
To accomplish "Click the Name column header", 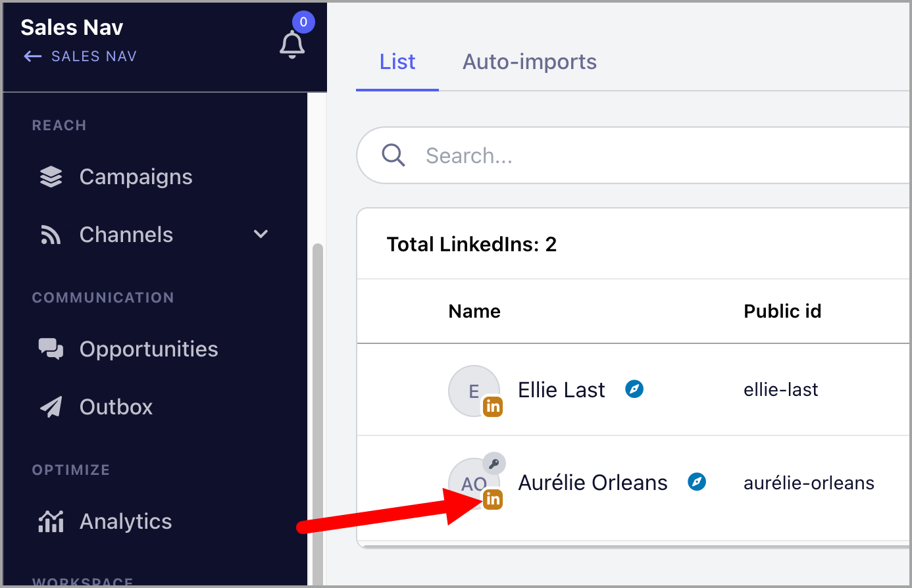I will [474, 311].
